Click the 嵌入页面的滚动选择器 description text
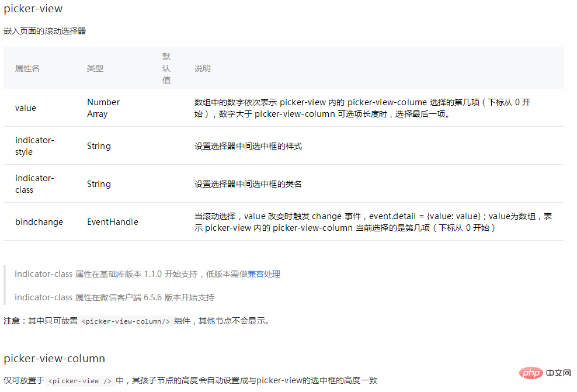577x392 pixels. tap(46, 31)
